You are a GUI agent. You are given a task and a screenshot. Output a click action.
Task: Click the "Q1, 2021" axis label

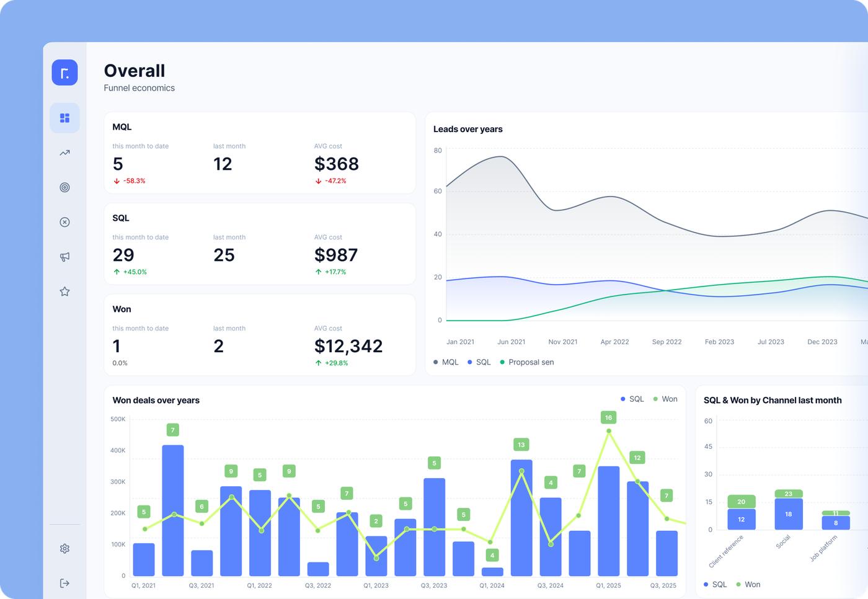144,585
